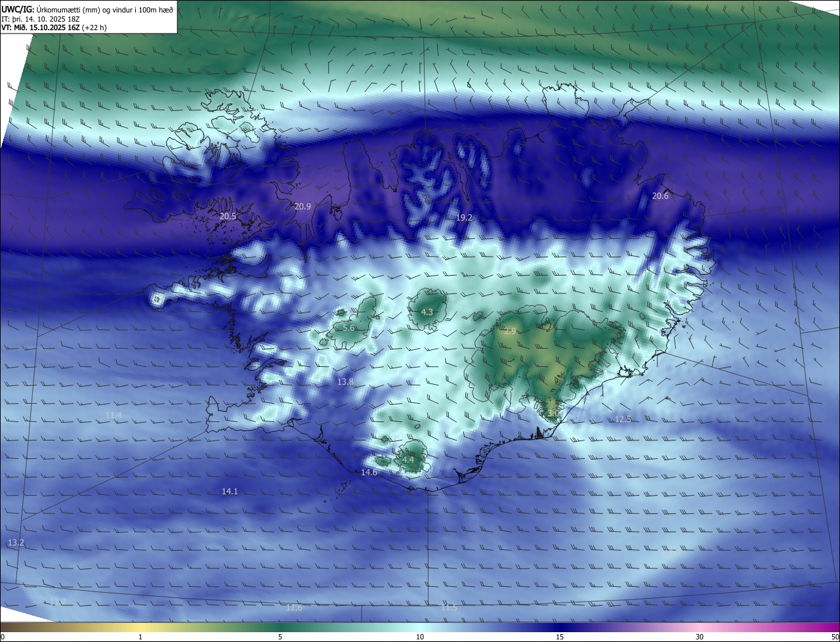Viewport: 840px width, 642px height.
Task: Click the map value 13.2
Action: (x=16, y=542)
